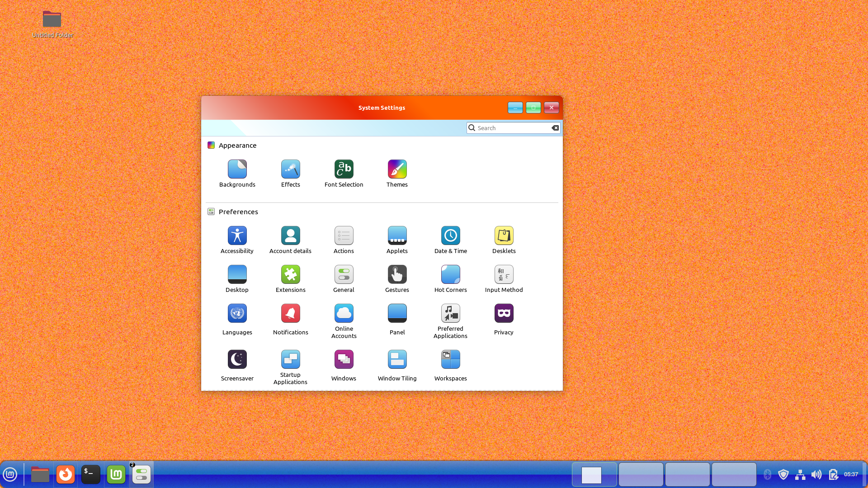
Task: Open Window Tiling preferences
Action: click(397, 366)
